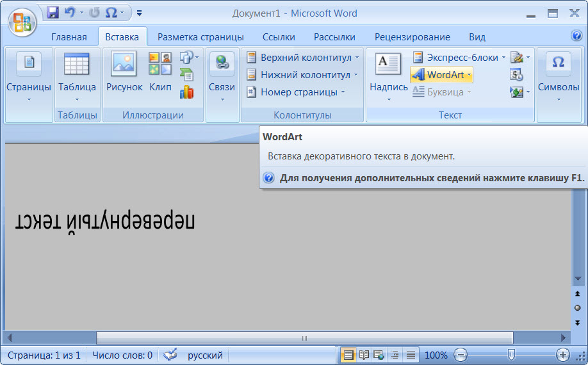Open word count Число слов: 0

tap(122, 355)
